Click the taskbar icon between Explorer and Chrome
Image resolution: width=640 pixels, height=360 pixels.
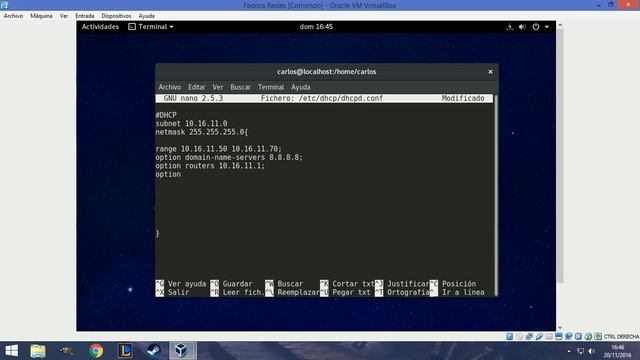pos(67,351)
